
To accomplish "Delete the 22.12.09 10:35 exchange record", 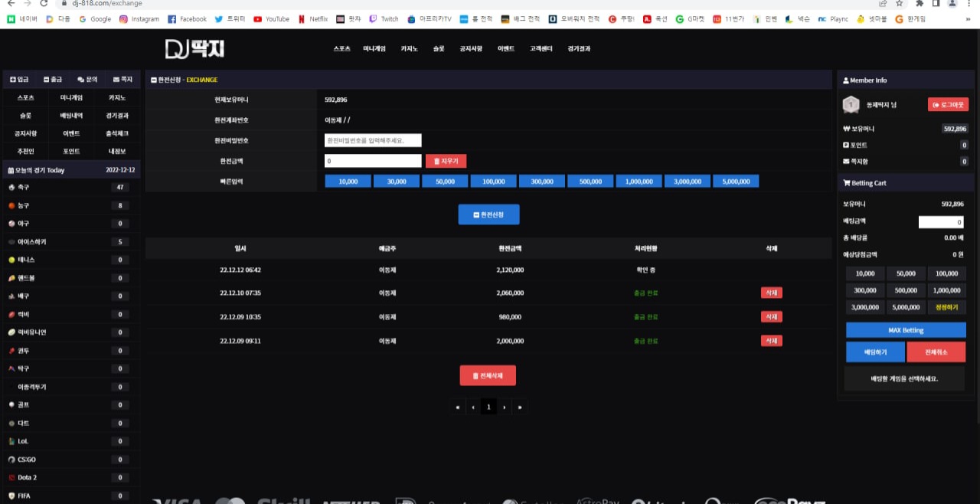I will click(x=771, y=316).
